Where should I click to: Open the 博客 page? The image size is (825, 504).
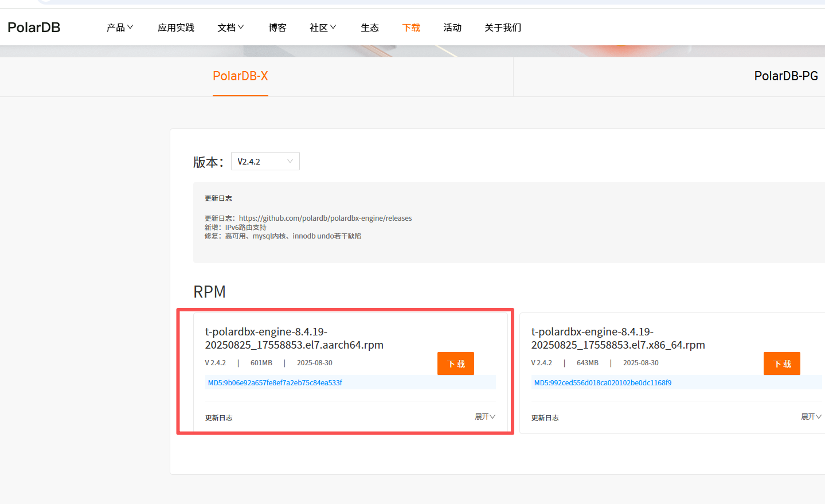pos(277,28)
